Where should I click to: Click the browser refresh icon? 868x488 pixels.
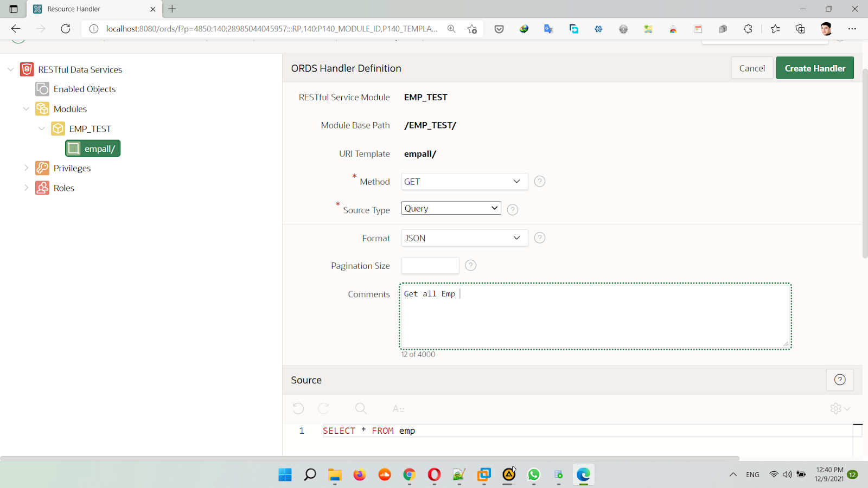point(66,29)
